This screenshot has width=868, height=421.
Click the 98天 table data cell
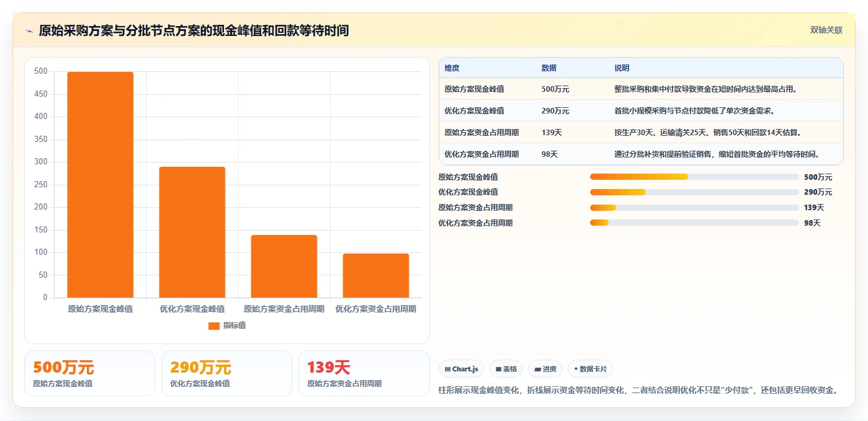pyautogui.click(x=550, y=154)
